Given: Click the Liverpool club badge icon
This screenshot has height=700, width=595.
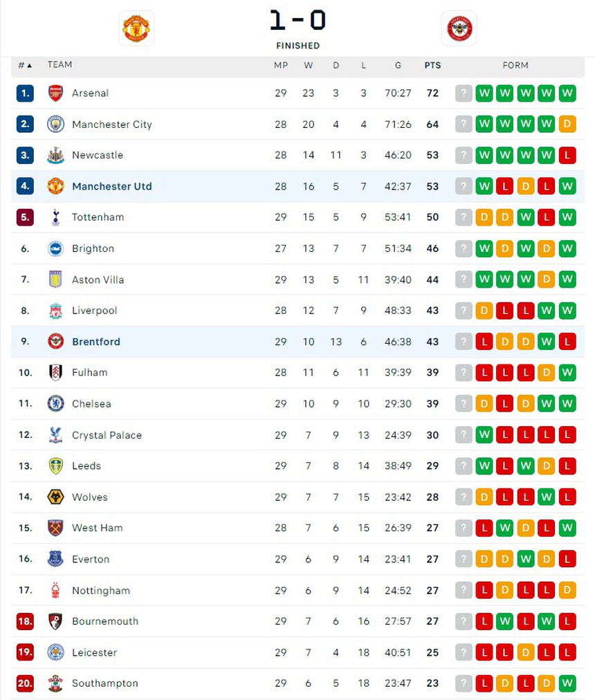Looking at the screenshot, I should [55, 311].
